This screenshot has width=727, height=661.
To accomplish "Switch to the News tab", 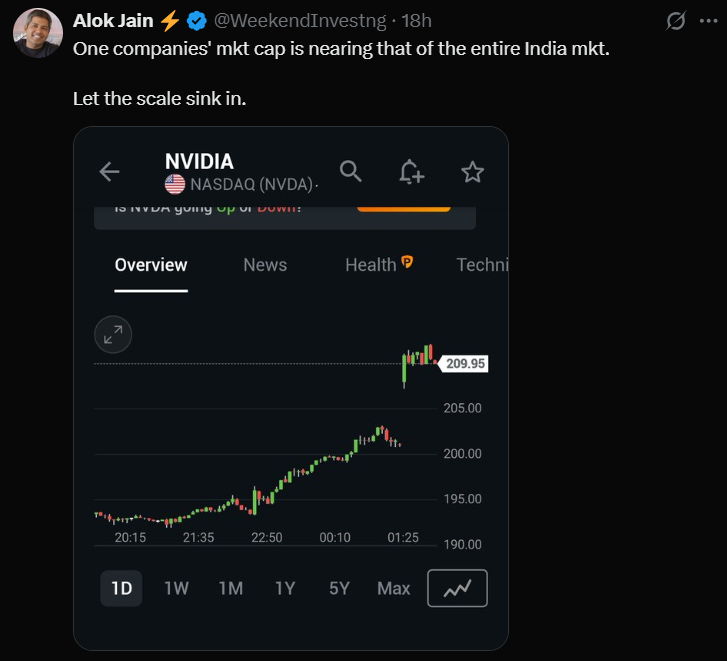I will [x=265, y=265].
